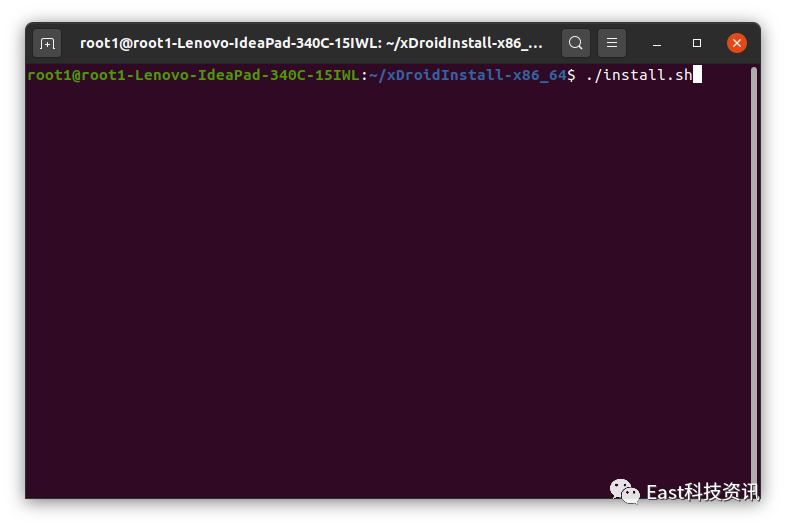Maximize the terminal window

coord(697,43)
